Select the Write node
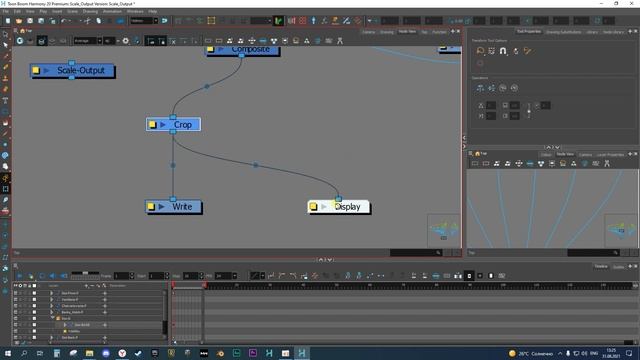 coord(173,207)
